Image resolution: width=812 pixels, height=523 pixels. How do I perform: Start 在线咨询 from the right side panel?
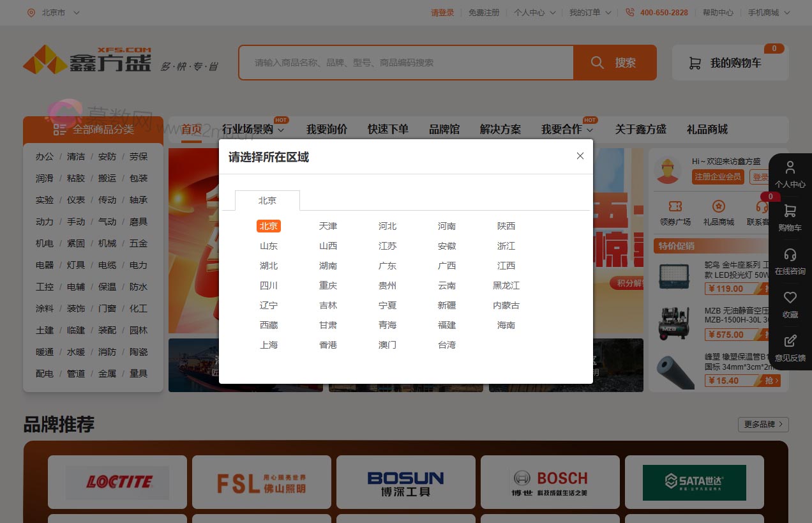[790, 262]
